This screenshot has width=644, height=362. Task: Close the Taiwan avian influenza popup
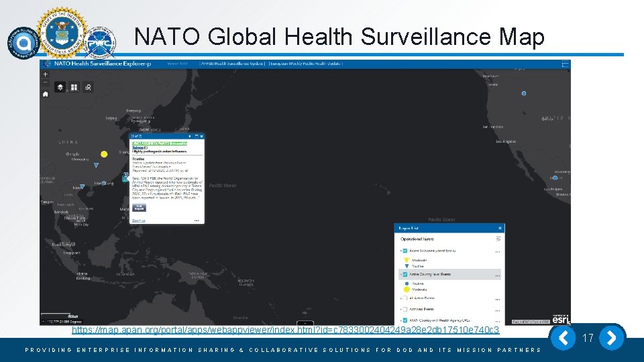click(x=202, y=136)
